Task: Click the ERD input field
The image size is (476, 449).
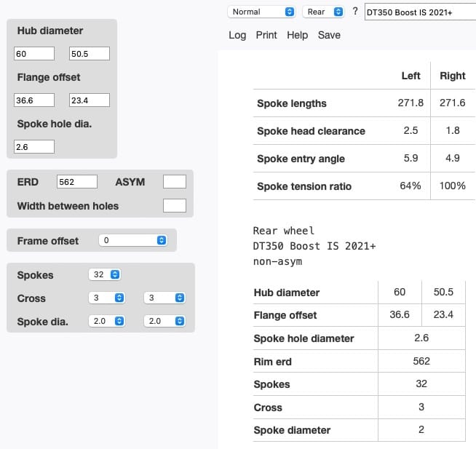Action: pyautogui.click(x=76, y=182)
